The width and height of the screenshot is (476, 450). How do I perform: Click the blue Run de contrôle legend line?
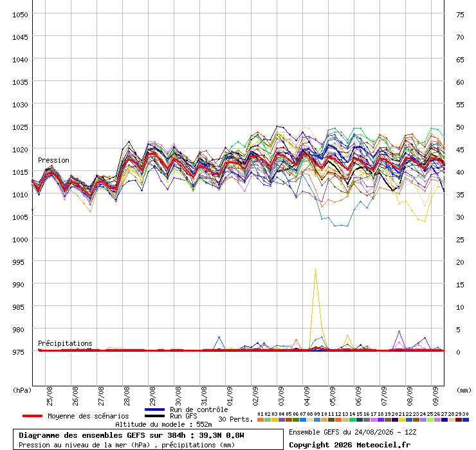(x=155, y=410)
